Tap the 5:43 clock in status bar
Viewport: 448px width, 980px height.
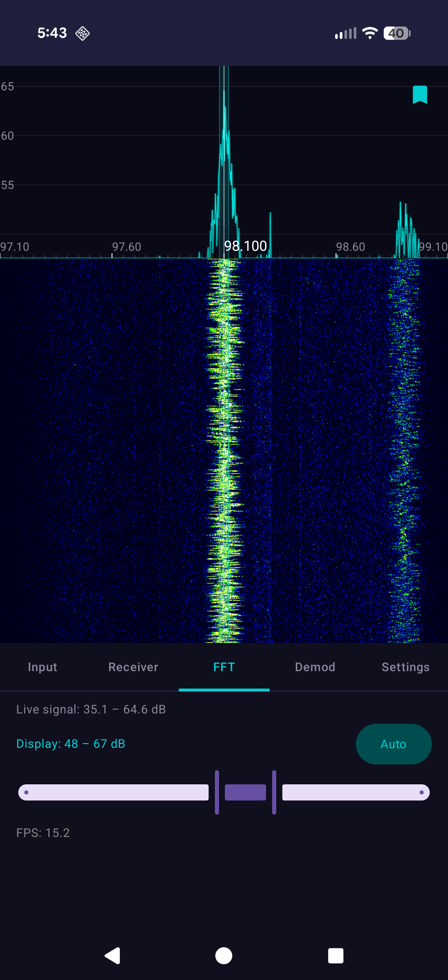[52, 33]
